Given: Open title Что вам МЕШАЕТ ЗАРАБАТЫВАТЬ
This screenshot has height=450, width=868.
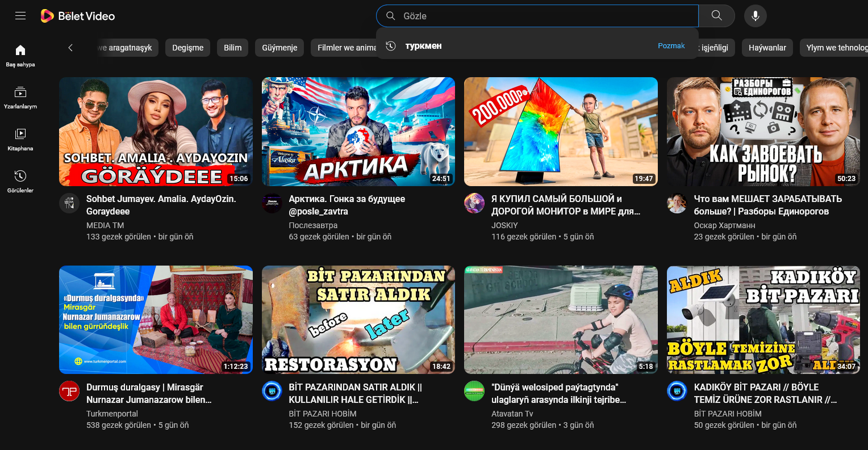Looking at the screenshot, I should (x=768, y=205).
